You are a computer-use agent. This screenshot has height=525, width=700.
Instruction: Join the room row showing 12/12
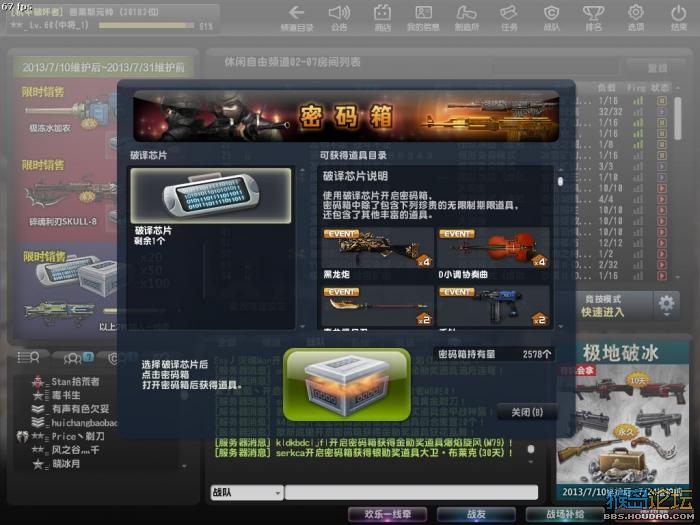[x=625, y=243]
